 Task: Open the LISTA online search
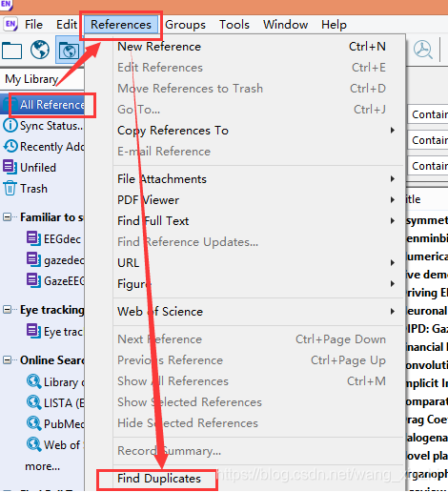64,403
